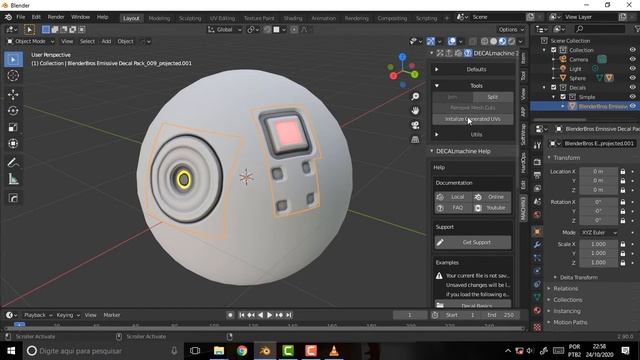The image size is (640, 360).
Task: Open the Object properties tab icon
Action: click(x=537, y=231)
